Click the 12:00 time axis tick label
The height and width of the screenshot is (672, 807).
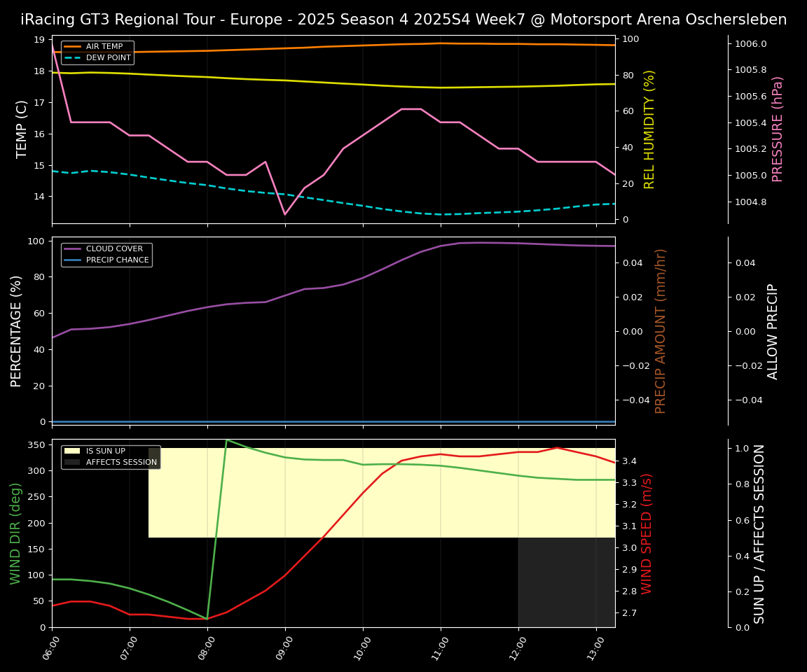tap(516, 645)
